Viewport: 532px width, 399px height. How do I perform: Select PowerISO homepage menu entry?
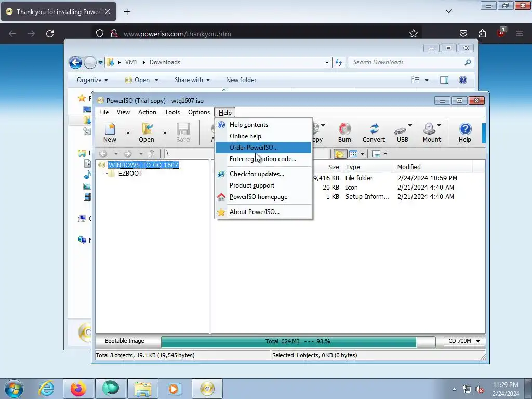click(x=263, y=197)
